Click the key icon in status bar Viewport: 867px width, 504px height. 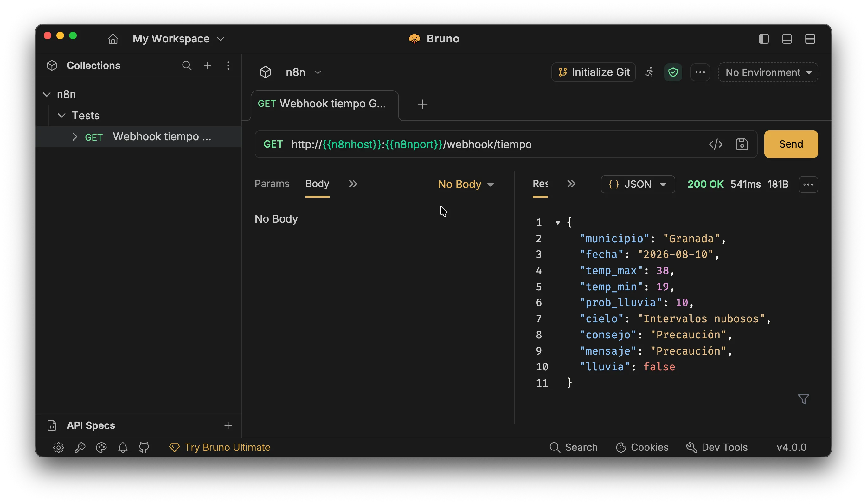coord(80,448)
